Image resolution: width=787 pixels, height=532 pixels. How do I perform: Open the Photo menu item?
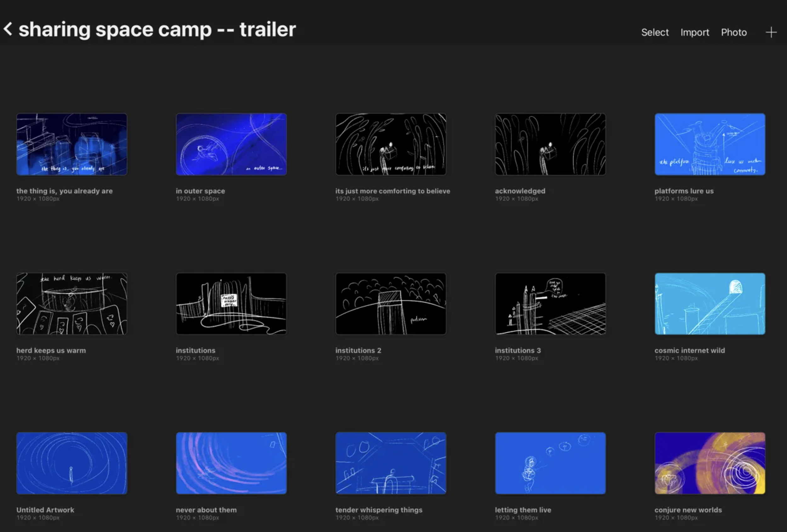pos(733,32)
